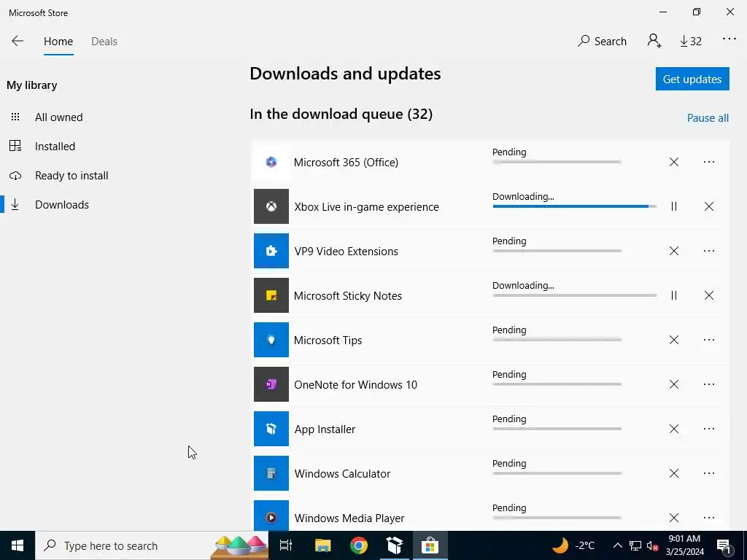Cancel the Microsoft Sticky Notes download
This screenshot has width=747, height=560.
[709, 295]
